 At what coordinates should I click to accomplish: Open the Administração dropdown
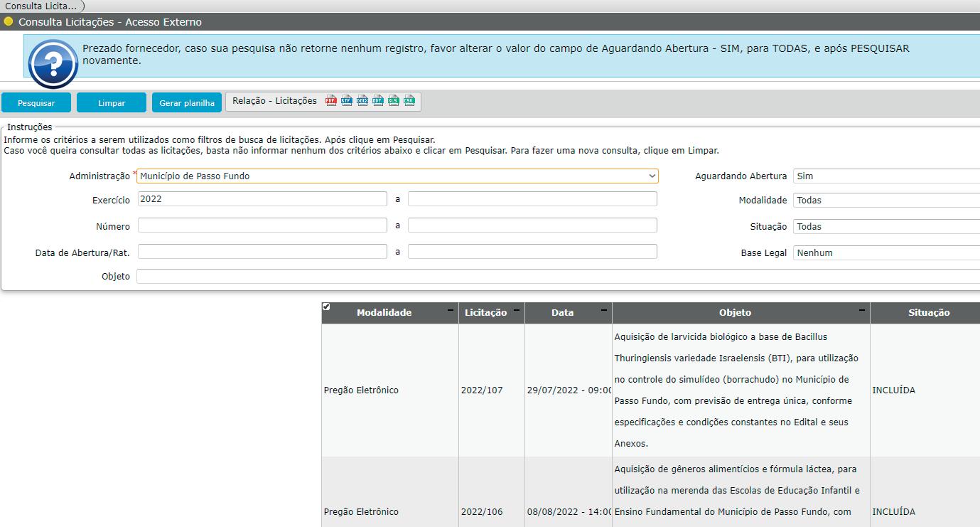point(397,176)
